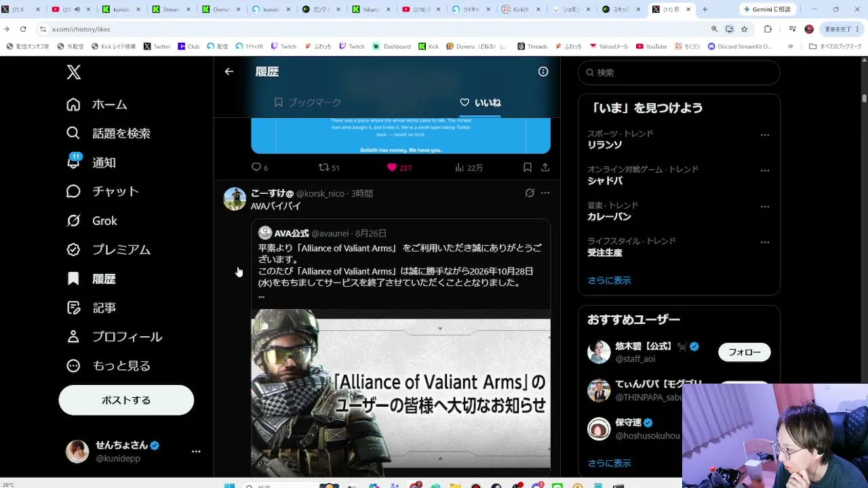
Task: Open the Yahoo!メール bookmark
Action: (610, 46)
